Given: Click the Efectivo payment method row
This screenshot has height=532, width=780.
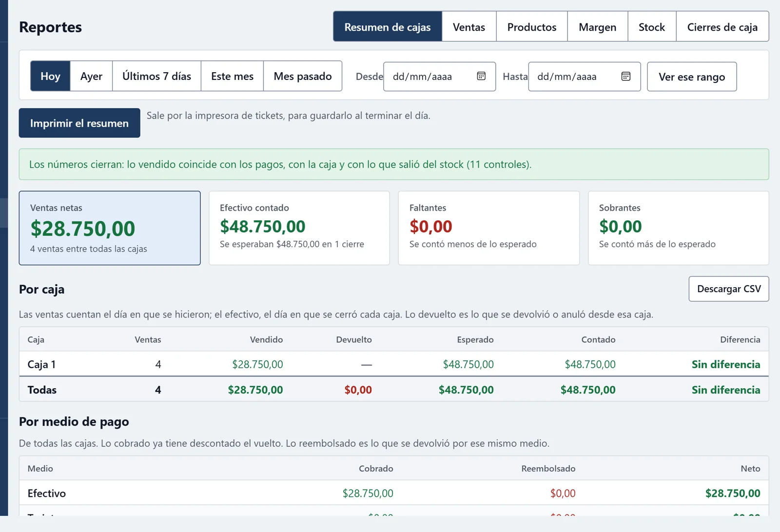Looking at the screenshot, I should click(x=394, y=493).
